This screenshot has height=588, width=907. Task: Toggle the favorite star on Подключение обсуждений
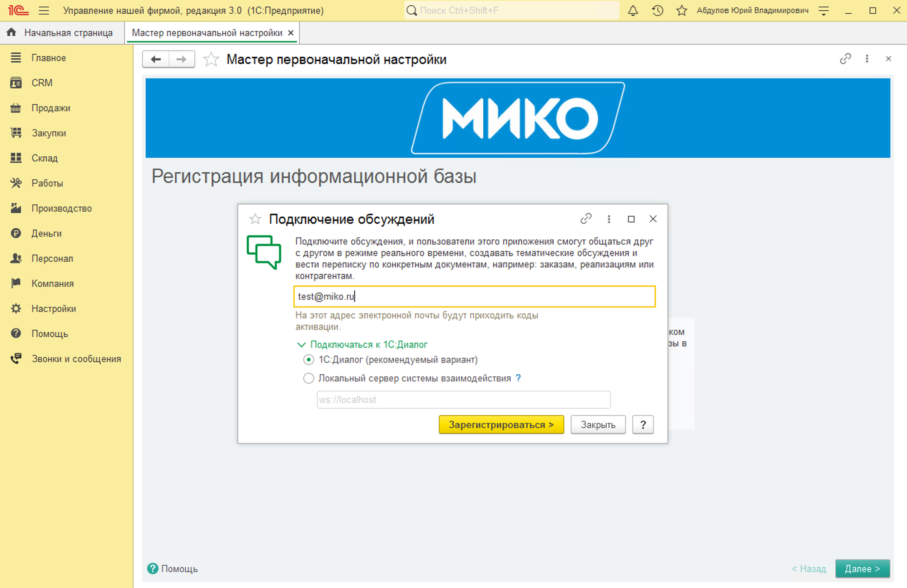(x=255, y=219)
